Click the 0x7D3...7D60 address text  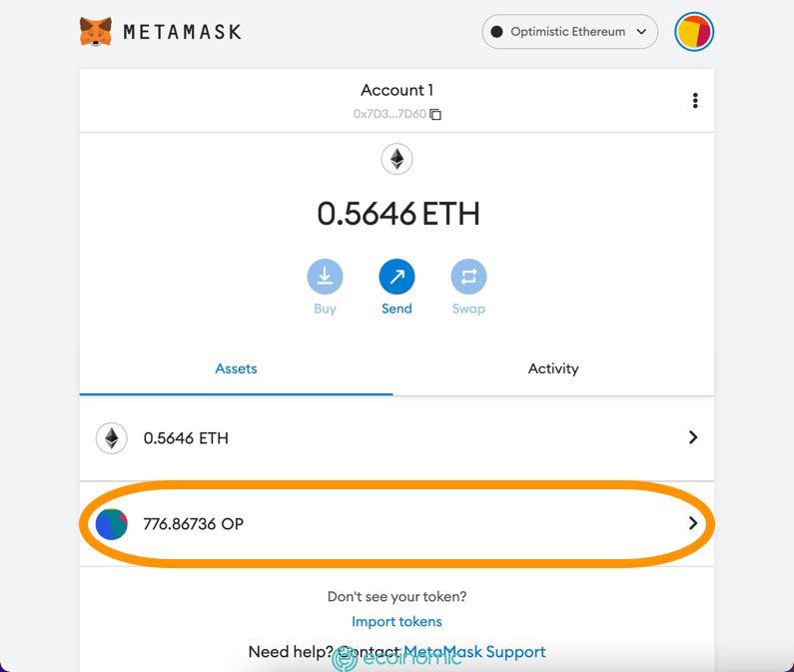(390, 115)
